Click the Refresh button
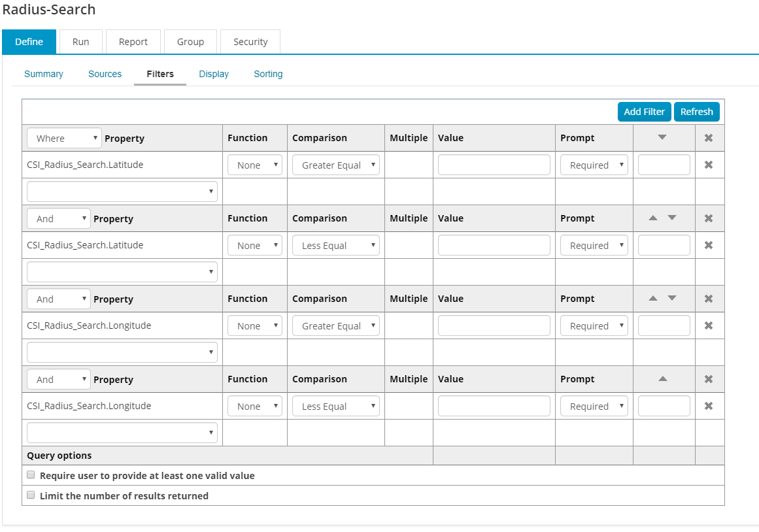 pos(696,112)
